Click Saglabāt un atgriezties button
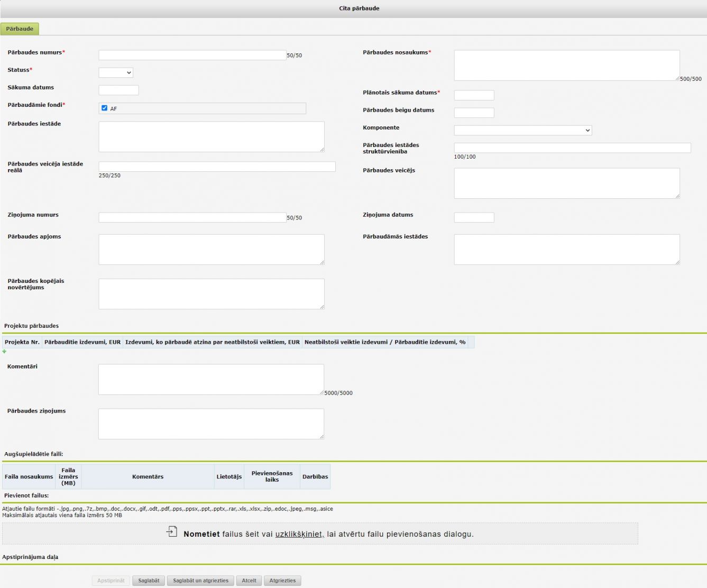This screenshot has height=588, width=707. [x=200, y=581]
